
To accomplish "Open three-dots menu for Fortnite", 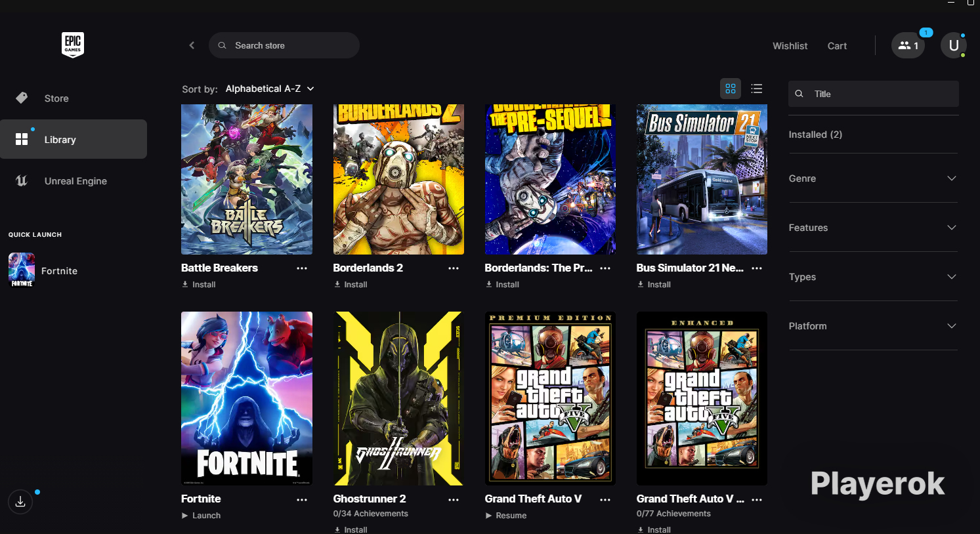I will (302, 500).
